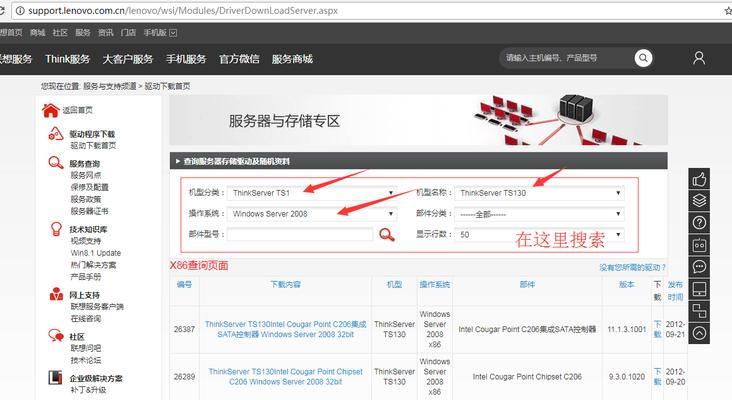Click the 保修及配置 sidebar link
This screenshot has width=732, height=400.
point(89,187)
